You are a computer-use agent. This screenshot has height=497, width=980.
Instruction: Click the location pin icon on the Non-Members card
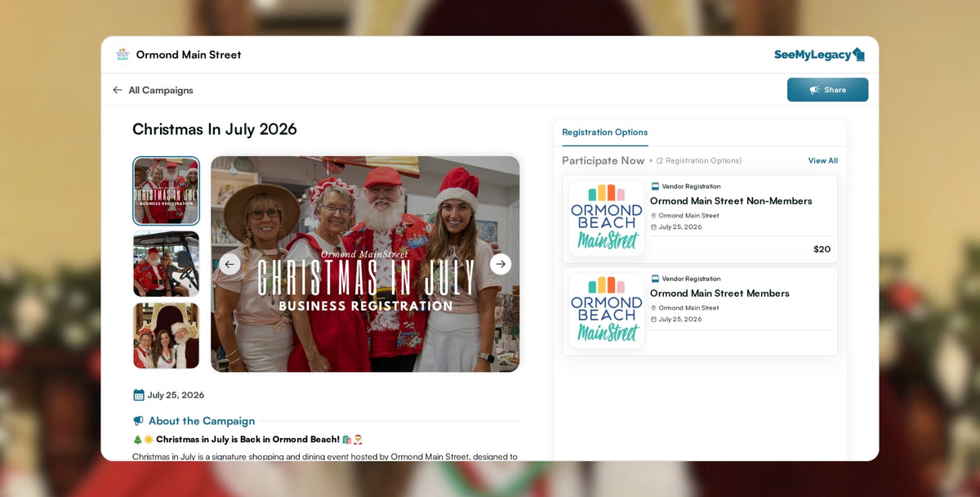click(x=653, y=216)
